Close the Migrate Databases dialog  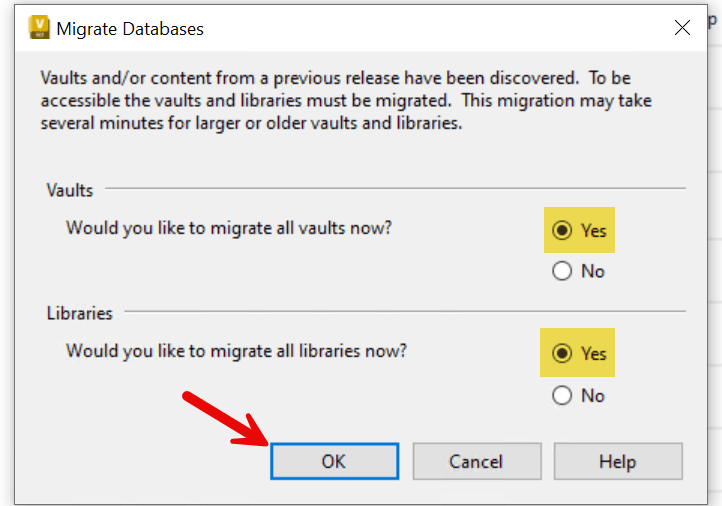pyautogui.click(x=683, y=28)
